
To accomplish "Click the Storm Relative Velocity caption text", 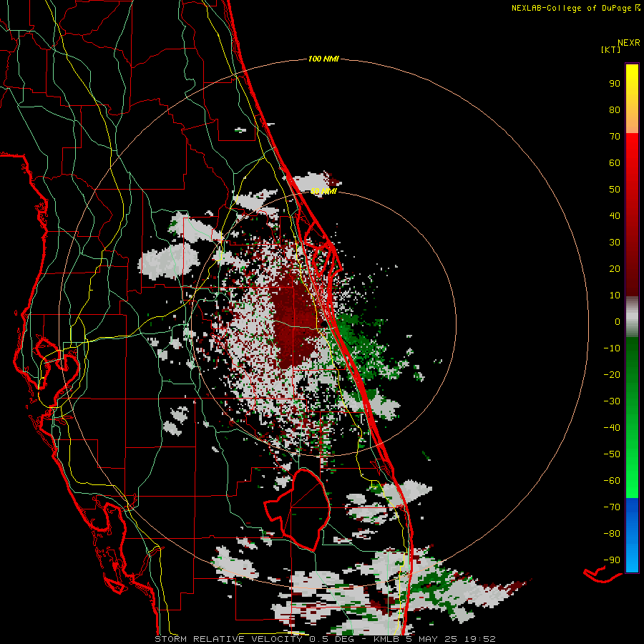I will tap(325, 639).
